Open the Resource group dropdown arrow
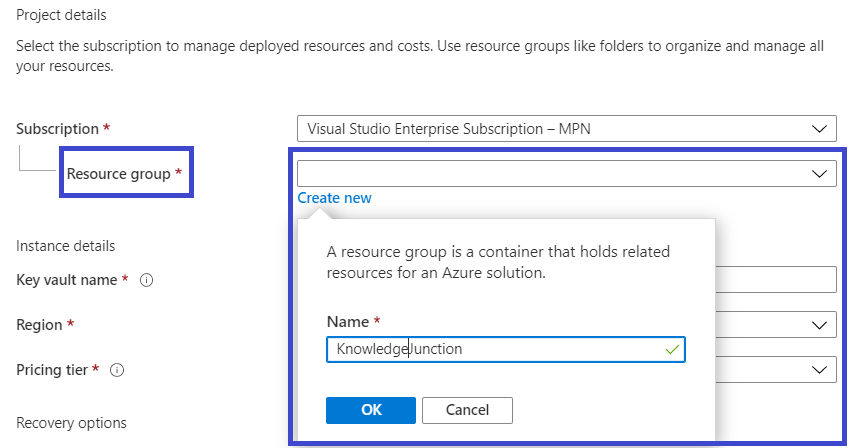Viewport: 855px width, 448px height. (x=820, y=173)
